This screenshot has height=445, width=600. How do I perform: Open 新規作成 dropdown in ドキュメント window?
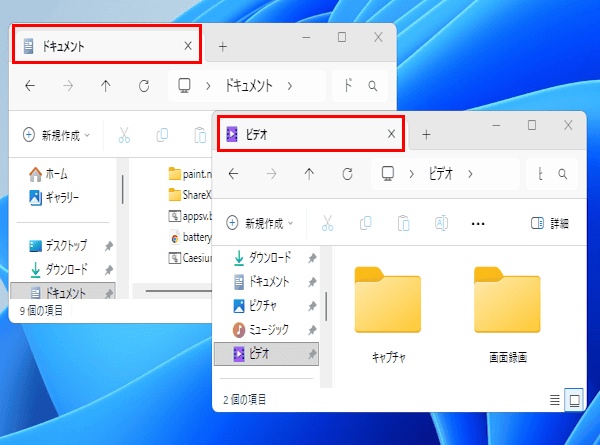[x=57, y=135]
